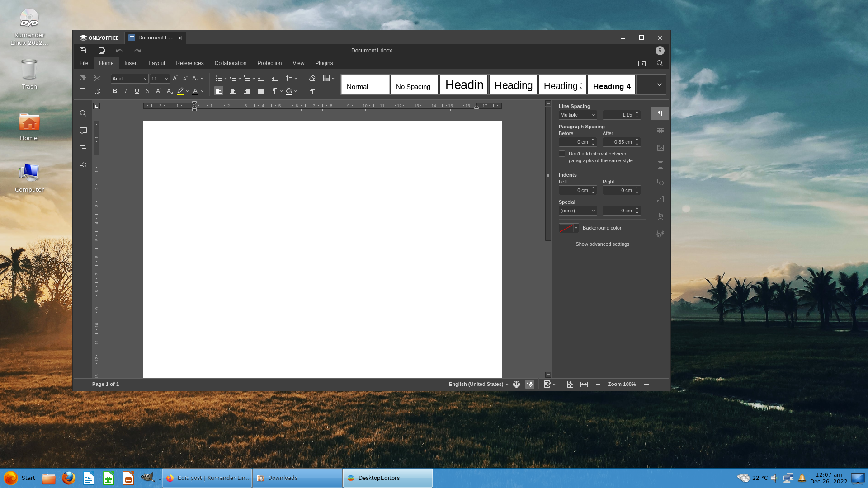Open the File menu
This screenshot has width=868, height=488.
pos(84,63)
